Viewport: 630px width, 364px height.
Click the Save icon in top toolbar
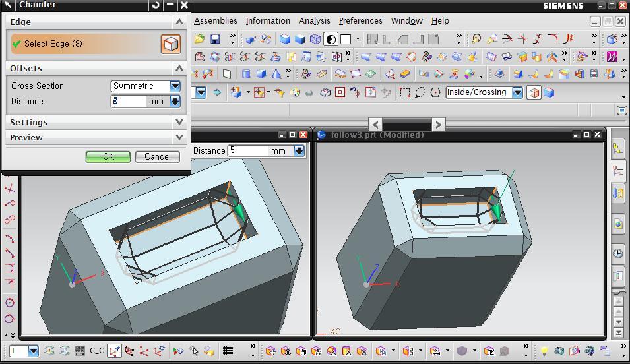tap(214, 40)
